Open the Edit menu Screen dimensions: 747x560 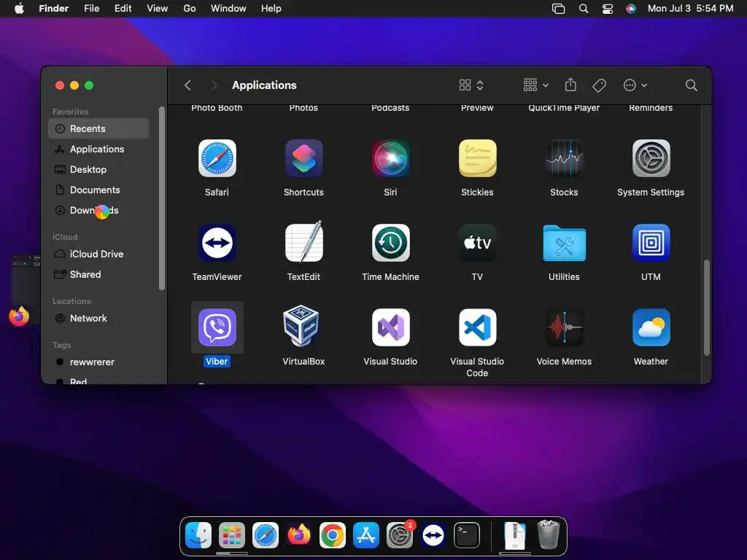(x=123, y=9)
